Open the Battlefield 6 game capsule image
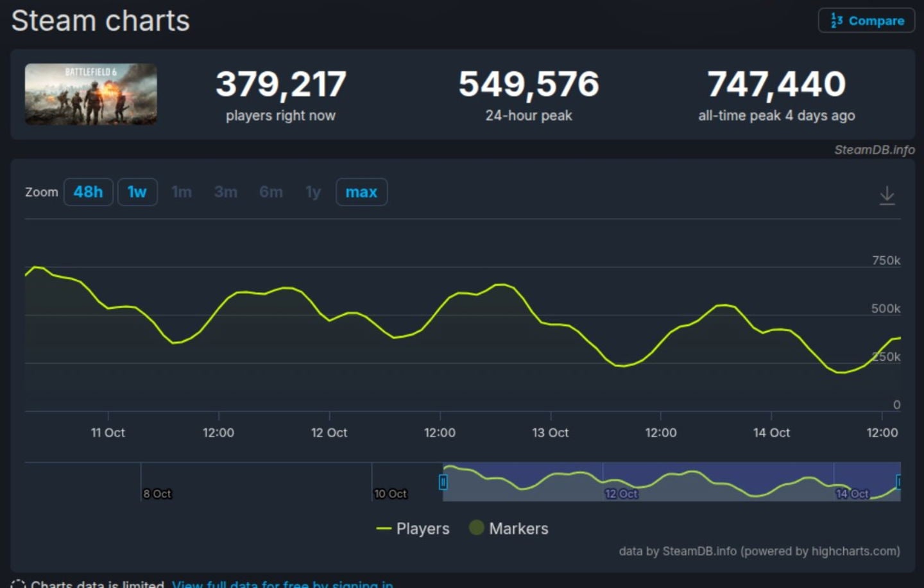This screenshot has width=924, height=588. point(90,94)
